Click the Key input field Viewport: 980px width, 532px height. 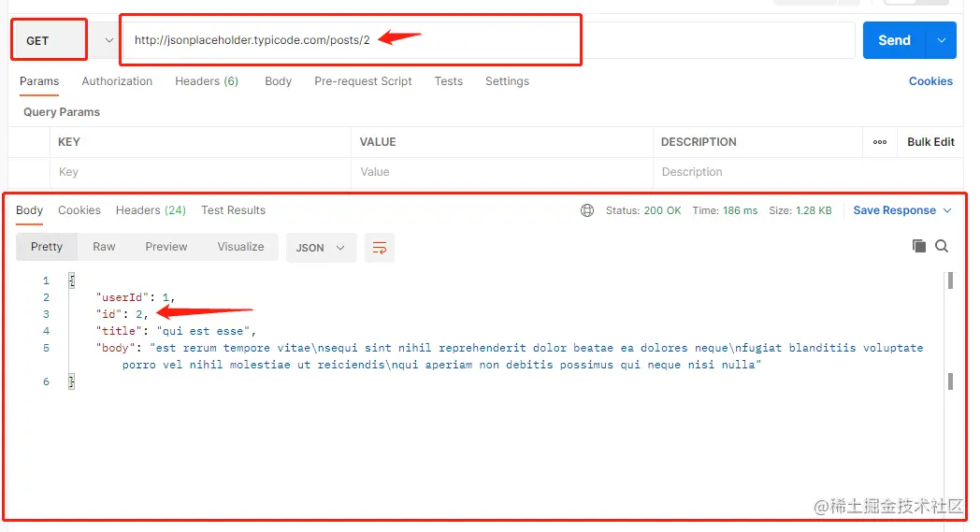201,172
